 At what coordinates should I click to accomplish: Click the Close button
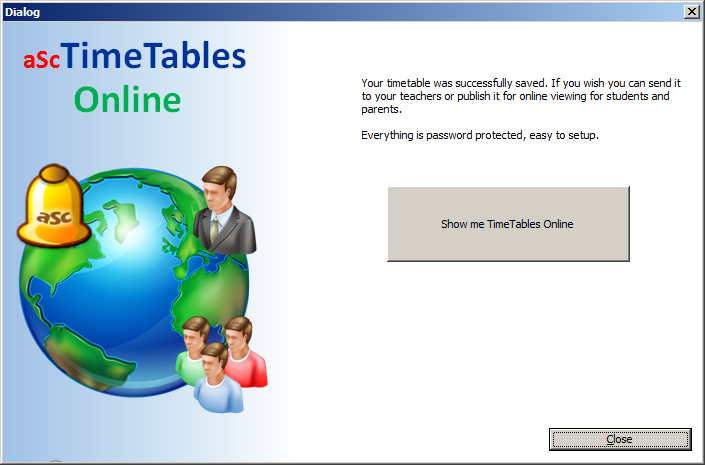point(620,439)
